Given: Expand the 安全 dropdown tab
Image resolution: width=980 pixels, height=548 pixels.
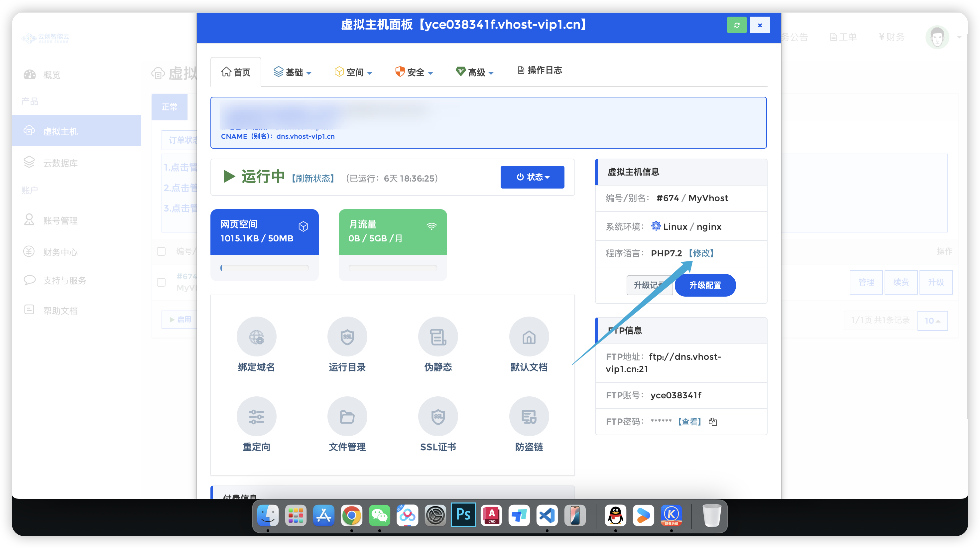Looking at the screenshot, I should click(414, 72).
